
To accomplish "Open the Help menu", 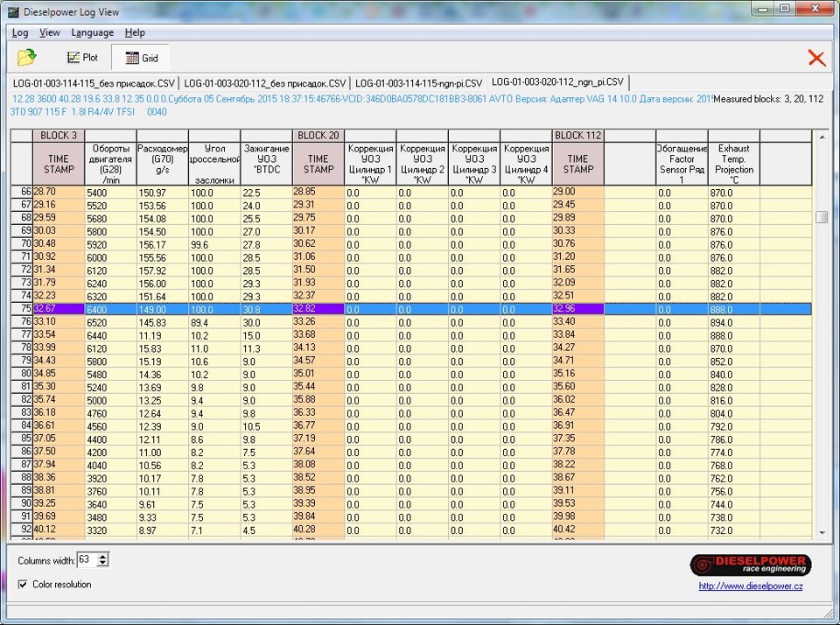I will click(135, 32).
